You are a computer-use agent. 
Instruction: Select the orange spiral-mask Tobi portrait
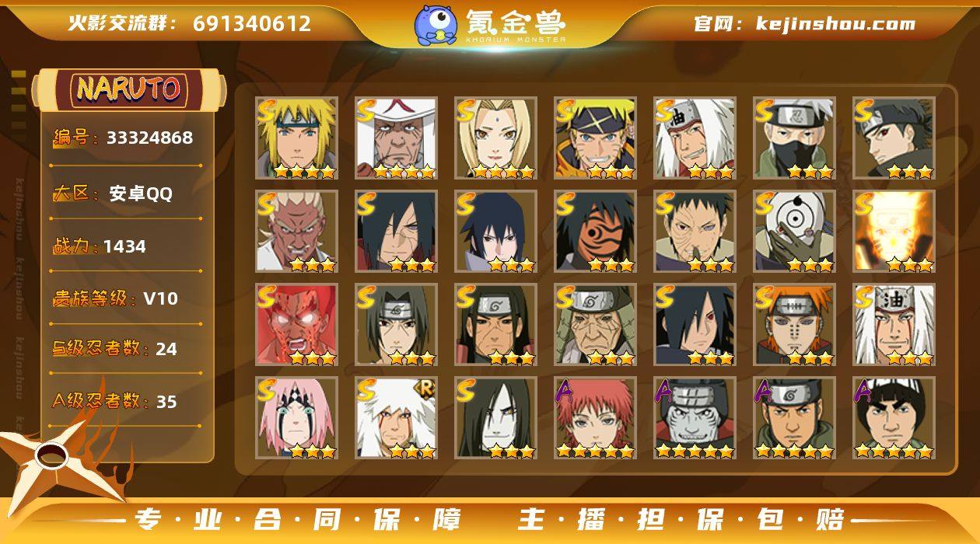coord(595,232)
